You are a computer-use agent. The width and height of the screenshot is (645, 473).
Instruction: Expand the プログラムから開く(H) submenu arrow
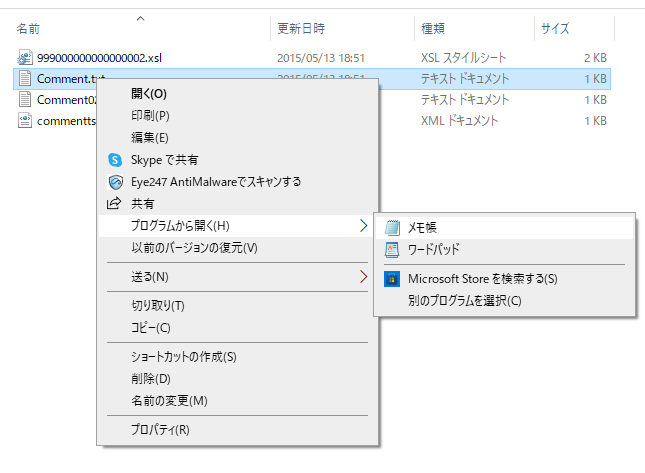[x=363, y=226]
